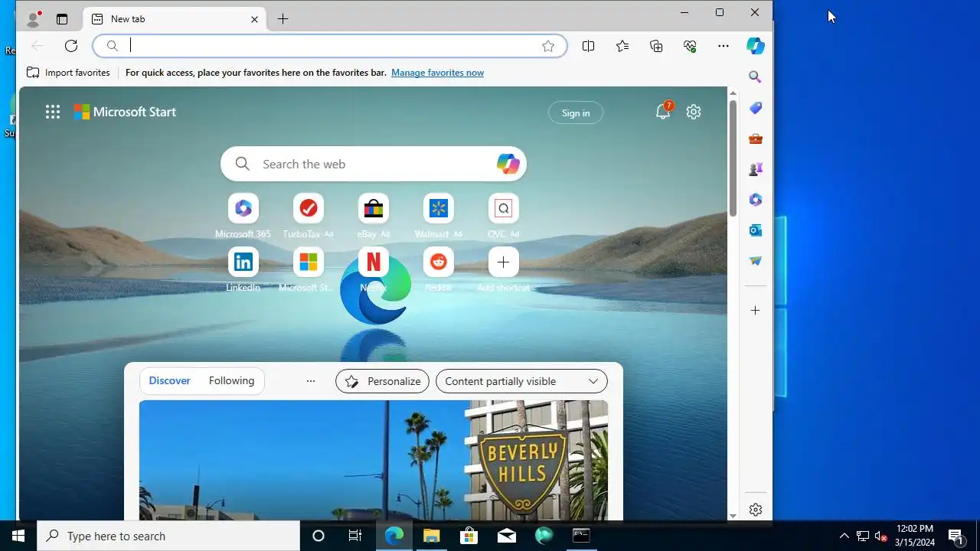Viewport: 980px width, 551px height.
Task: Open sidebar Search icon
Action: pos(756,77)
